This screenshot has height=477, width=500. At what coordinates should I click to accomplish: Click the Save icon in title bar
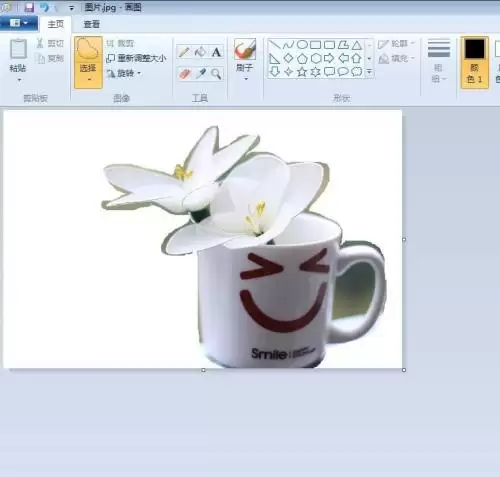pyautogui.click(x=29, y=7)
